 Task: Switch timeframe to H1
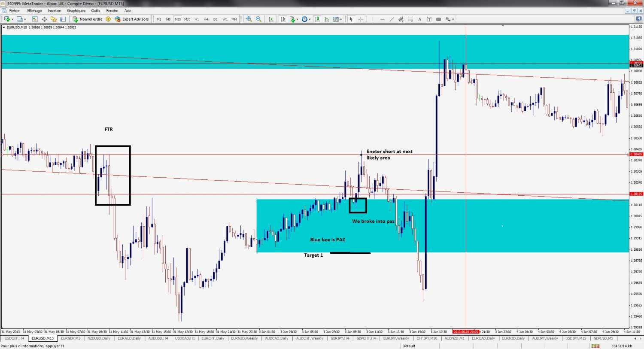197,19
